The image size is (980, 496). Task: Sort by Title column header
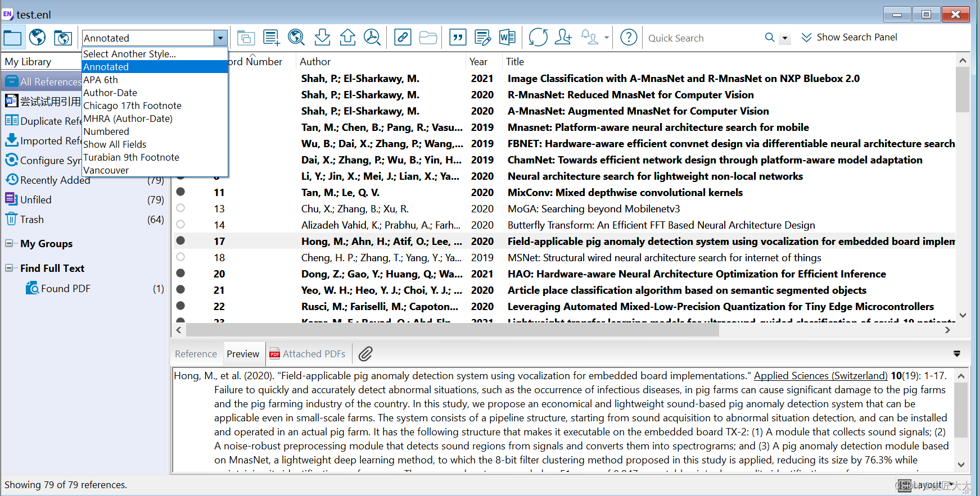click(729, 62)
